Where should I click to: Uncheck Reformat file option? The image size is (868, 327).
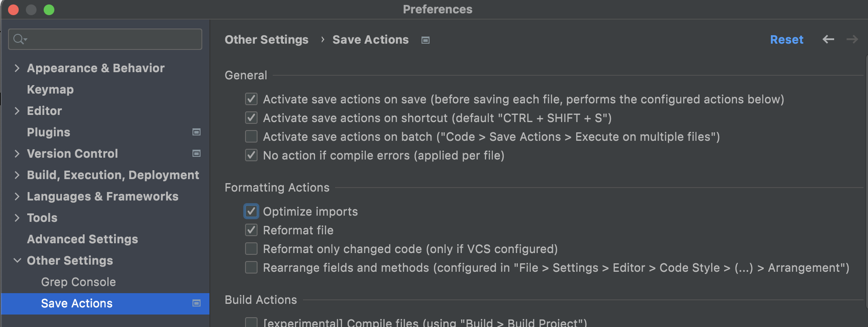point(251,230)
